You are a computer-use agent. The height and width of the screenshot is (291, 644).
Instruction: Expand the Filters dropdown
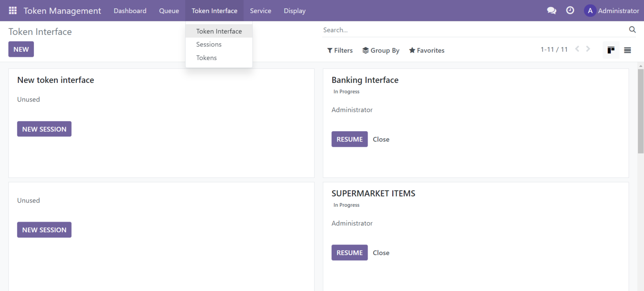click(x=340, y=50)
